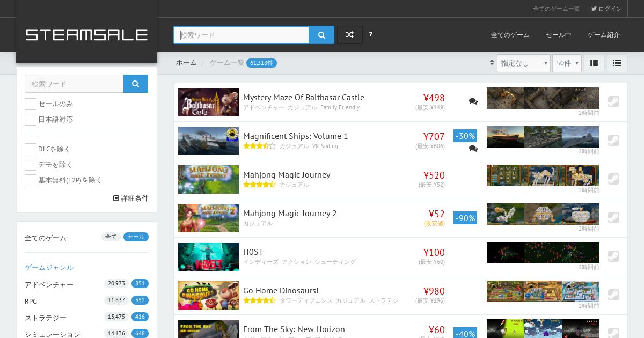This screenshot has width=644, height=338.
Task: Click the 61,318件 count badge
Action: click(x=261, y=63)
